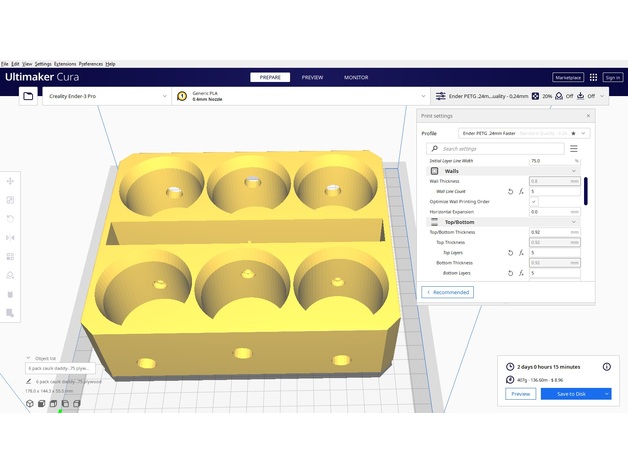Select the Move tool in left toolbar

(10, 181)
